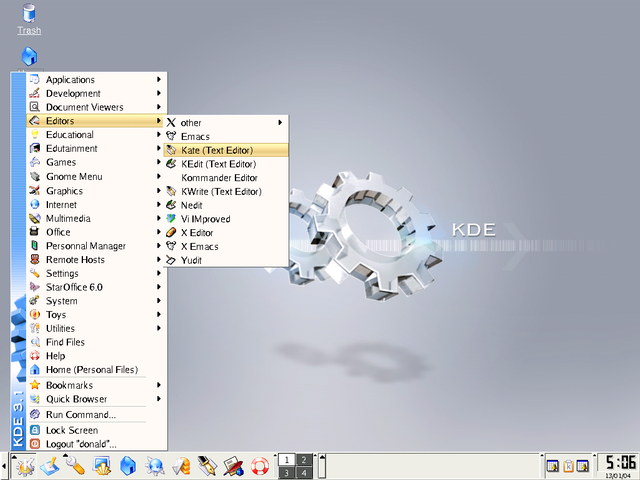Screen dimensions: 640x480
Task: Switch to virtual desktop 2 in pager
Action: click(x=304, y=460)
